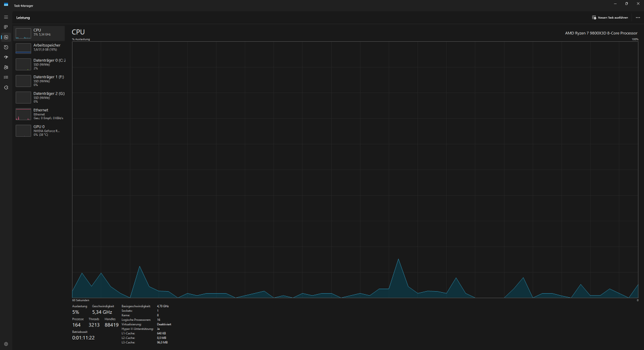Click the '60 Sekunden' graph label

[80, 300]
